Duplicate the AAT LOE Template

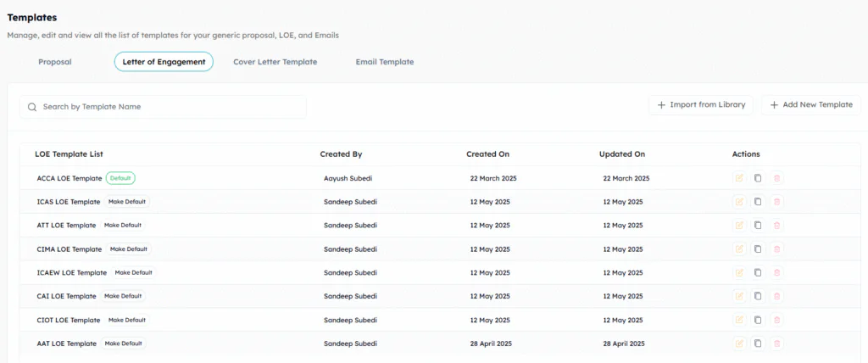click(758, 343)
